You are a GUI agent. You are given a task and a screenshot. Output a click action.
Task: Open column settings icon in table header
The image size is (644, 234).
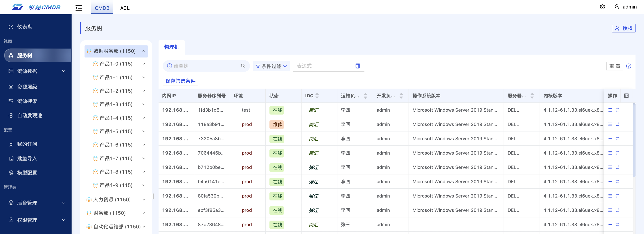[x=626, y=96]
